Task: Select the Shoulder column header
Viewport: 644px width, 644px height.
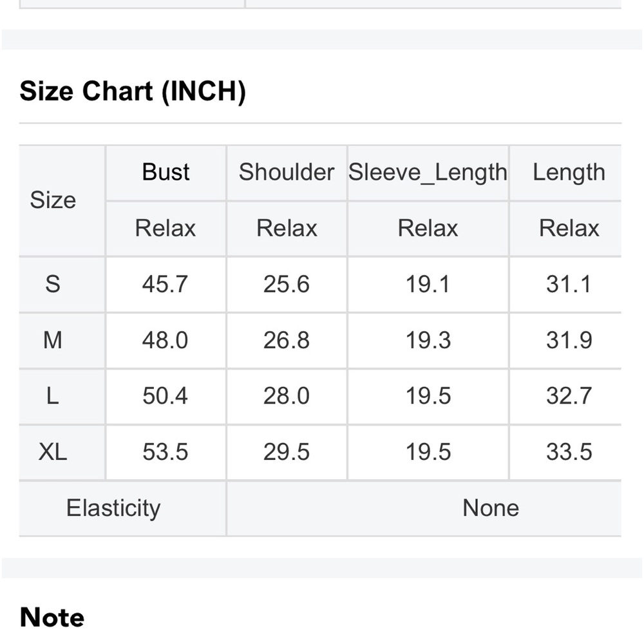Action: tap(287, 172)
